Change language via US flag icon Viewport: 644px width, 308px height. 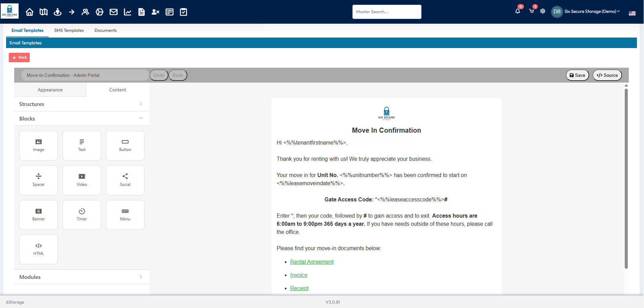point(632,13)
